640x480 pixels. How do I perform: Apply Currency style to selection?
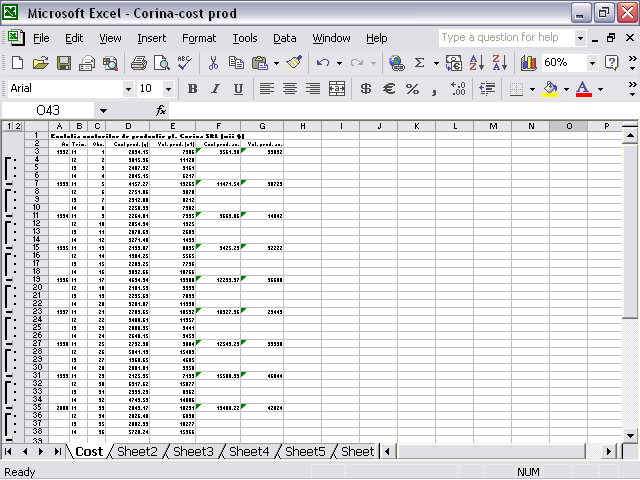(x=366, y=89)
